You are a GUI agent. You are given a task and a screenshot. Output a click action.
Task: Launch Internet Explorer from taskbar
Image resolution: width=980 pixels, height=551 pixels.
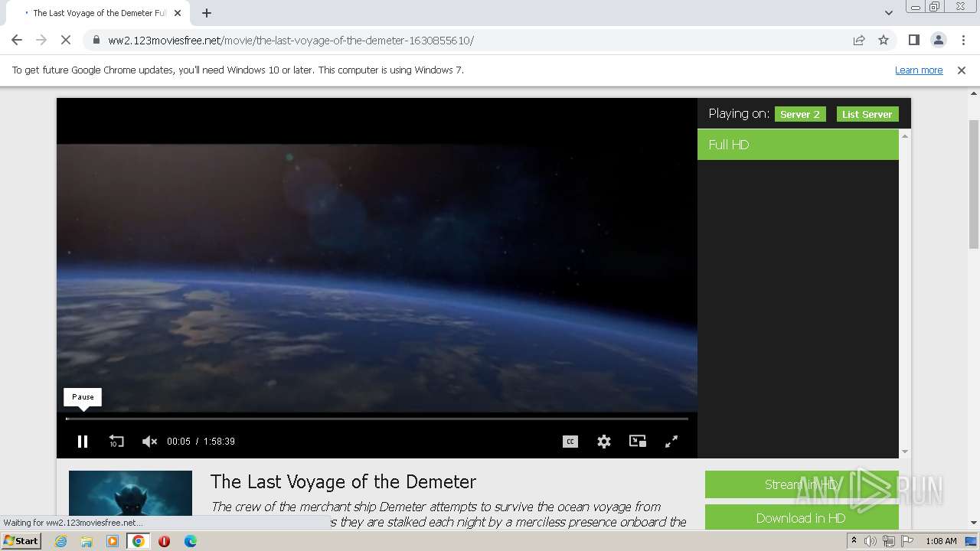pos(60,541)
